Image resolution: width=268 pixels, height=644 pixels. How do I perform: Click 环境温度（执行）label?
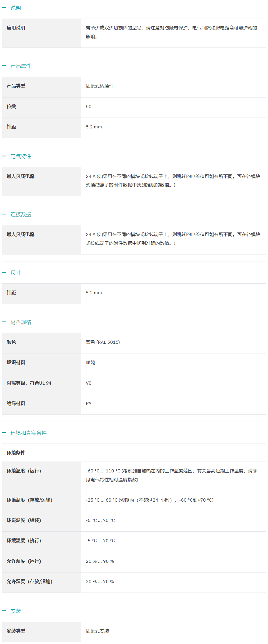click(24, 541)
